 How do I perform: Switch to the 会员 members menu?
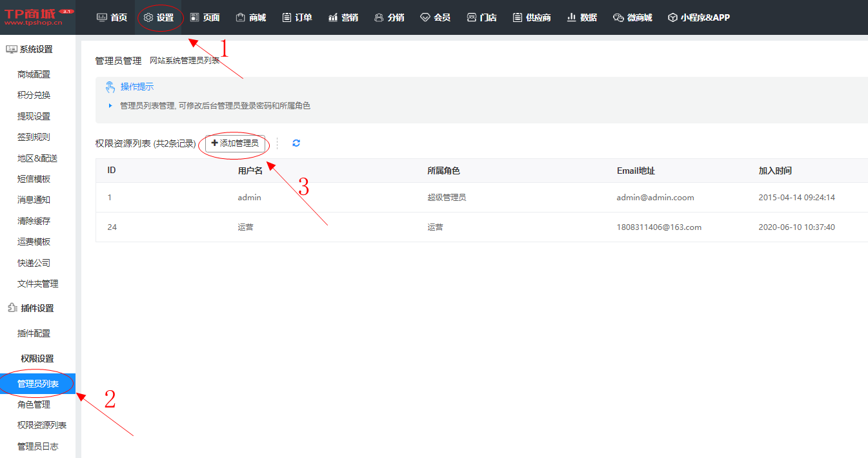click(435, 17)
